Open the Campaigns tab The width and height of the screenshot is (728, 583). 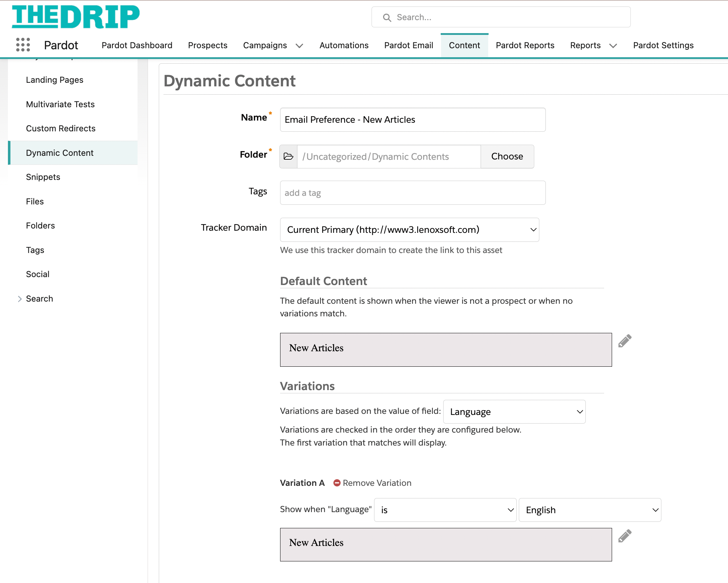tap(265, 45)
